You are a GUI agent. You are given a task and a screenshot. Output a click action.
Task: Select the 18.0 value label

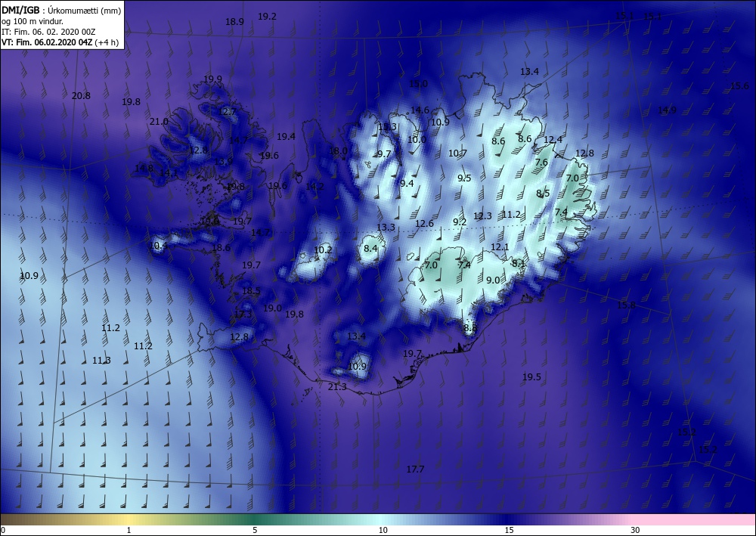[x=338, y=151]
